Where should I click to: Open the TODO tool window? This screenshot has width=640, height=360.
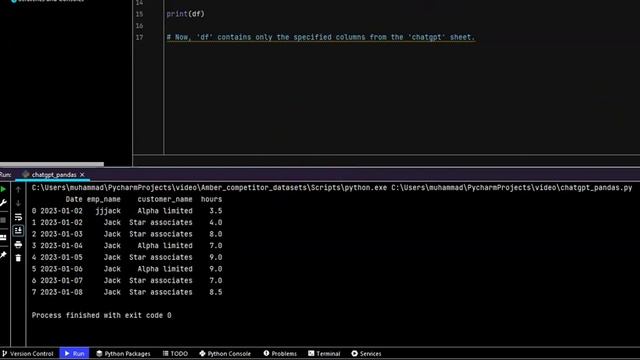175,353
